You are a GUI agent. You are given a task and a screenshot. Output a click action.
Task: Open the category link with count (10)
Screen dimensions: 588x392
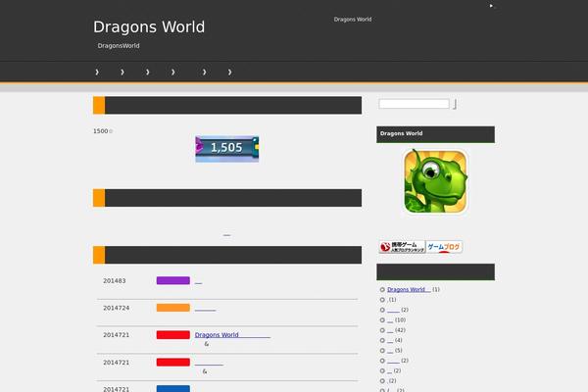[390, 320]
